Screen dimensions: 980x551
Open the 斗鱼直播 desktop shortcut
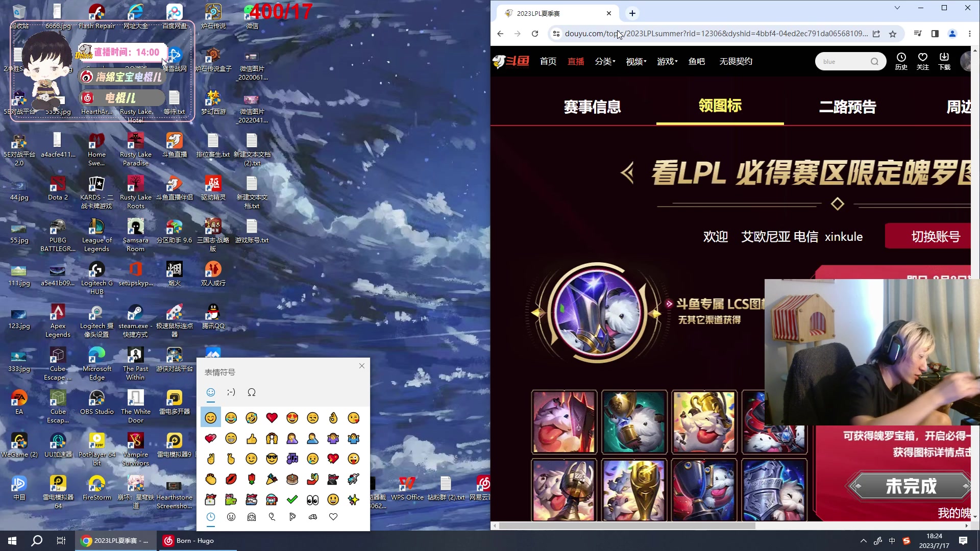point(174,145)
